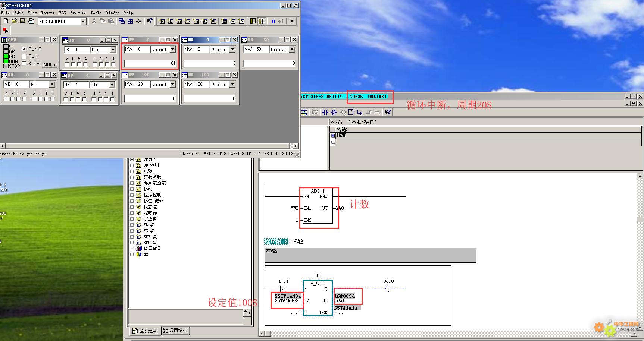
Task: Open a saved simulation with the folder icon
Action: [x=14, y=21]
